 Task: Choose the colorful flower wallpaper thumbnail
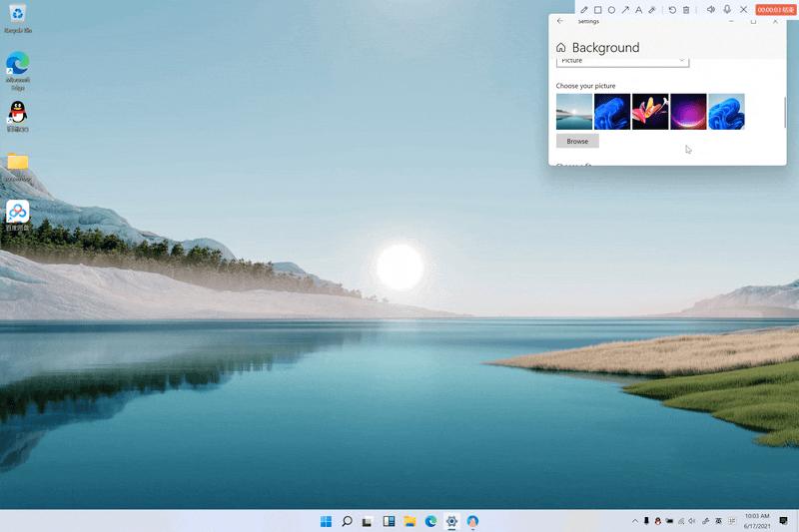tap(650, 112)
